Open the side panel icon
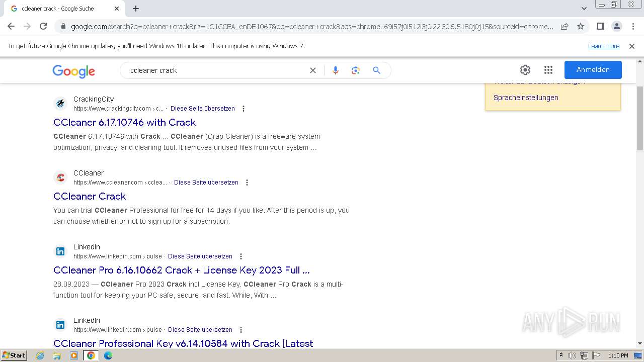 coord(600,26)
